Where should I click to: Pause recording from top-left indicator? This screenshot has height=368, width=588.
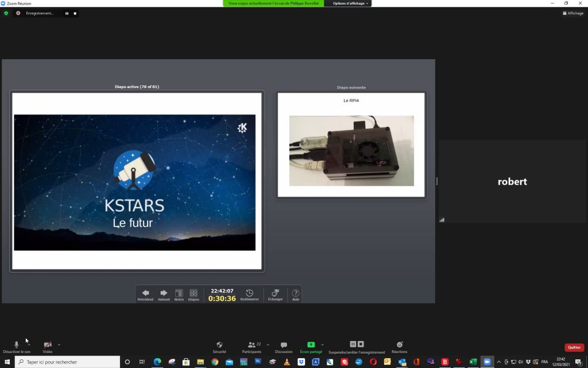click(67, 14)
